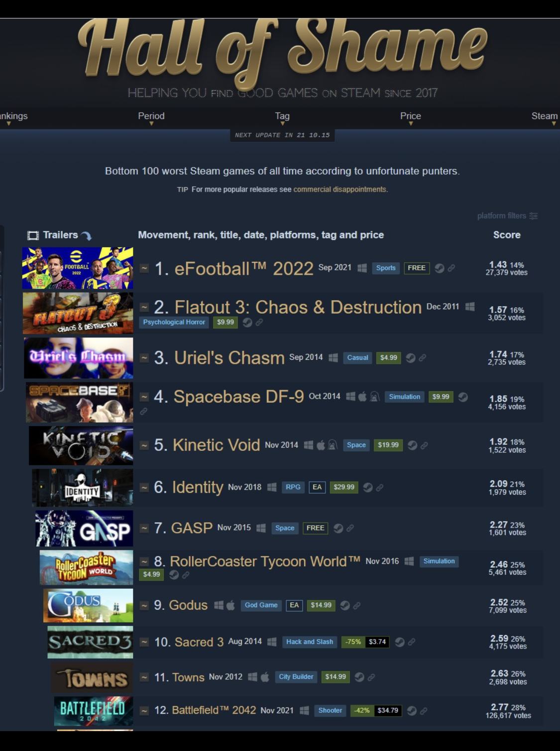Expand the Rankings dropdown menu
The height and width of the screenshot is (751, 560).
13,118
